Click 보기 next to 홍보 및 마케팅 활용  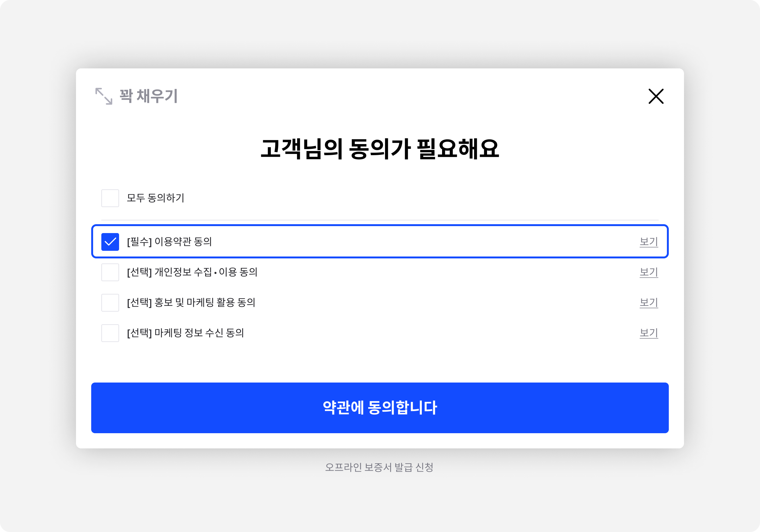(x=649, y=303)
